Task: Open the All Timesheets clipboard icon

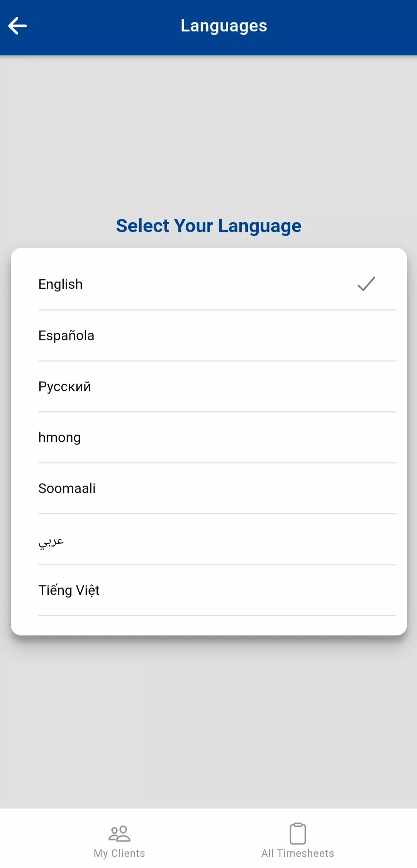Action: (x=298, y=833)
